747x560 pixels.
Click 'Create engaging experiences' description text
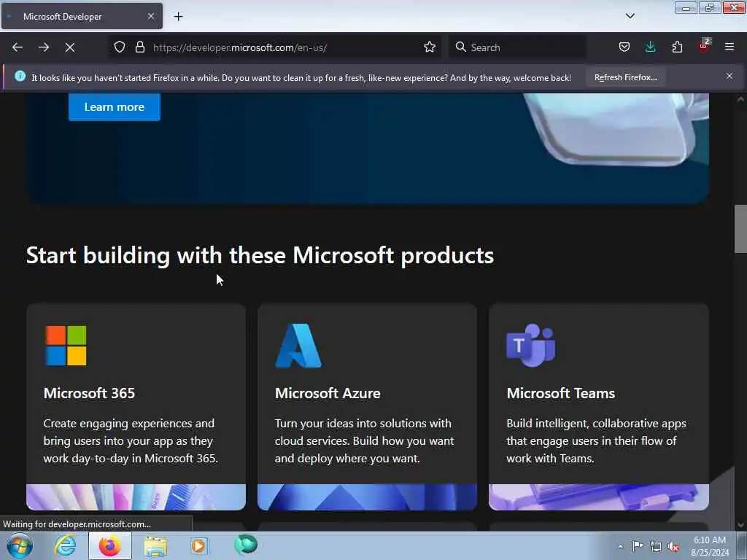click(x=131, y=441)
